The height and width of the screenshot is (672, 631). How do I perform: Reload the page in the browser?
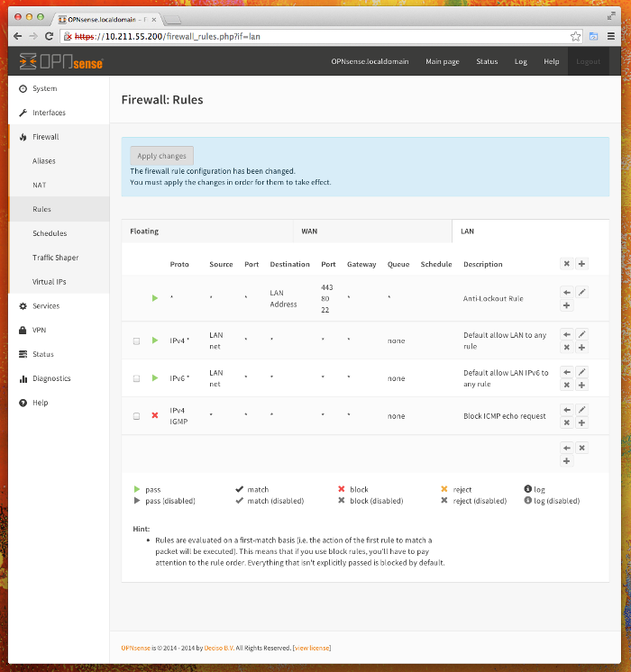(49, 36)
